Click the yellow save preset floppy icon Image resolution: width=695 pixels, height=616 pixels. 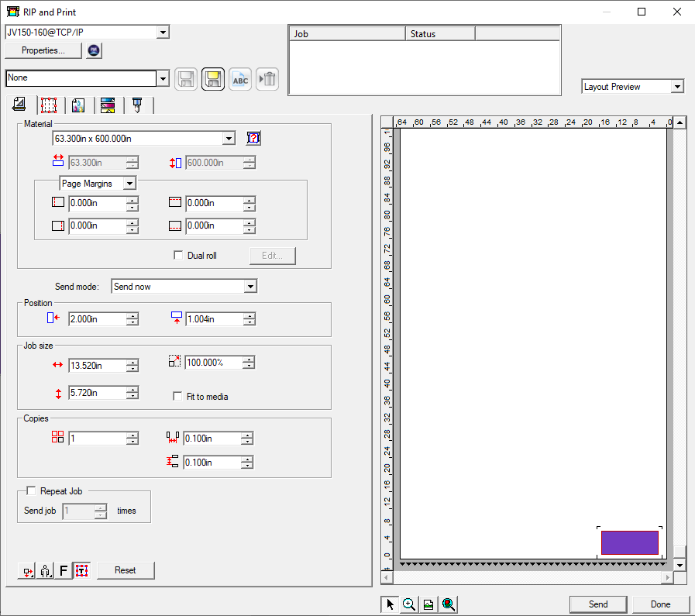click(213, 78)
